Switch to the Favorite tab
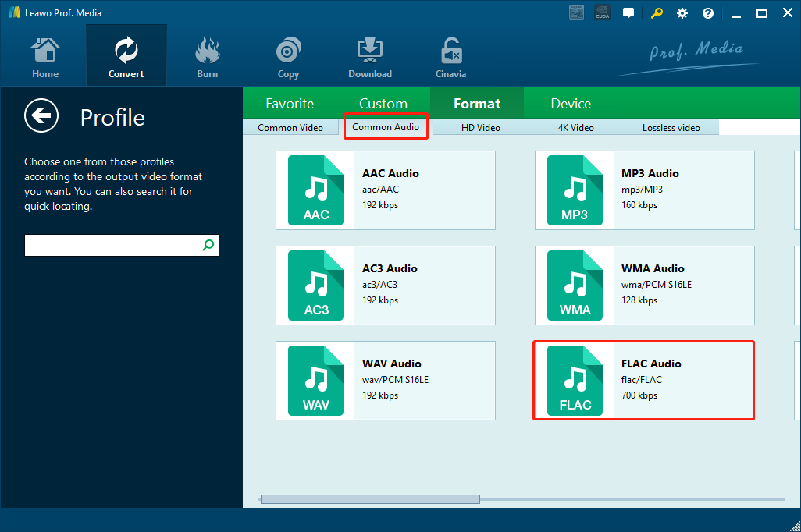Image resolution: width=801 pixels, height=532 pixels. [290, 104]
